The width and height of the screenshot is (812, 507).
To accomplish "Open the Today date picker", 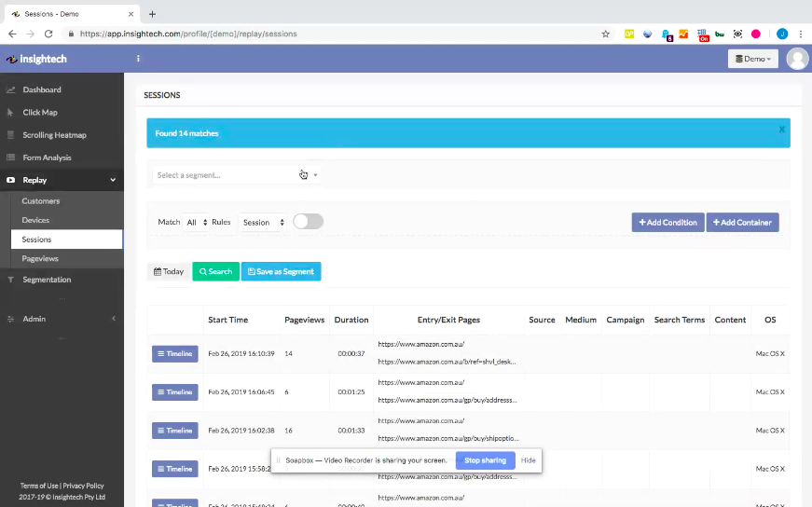I will (169, 271).
